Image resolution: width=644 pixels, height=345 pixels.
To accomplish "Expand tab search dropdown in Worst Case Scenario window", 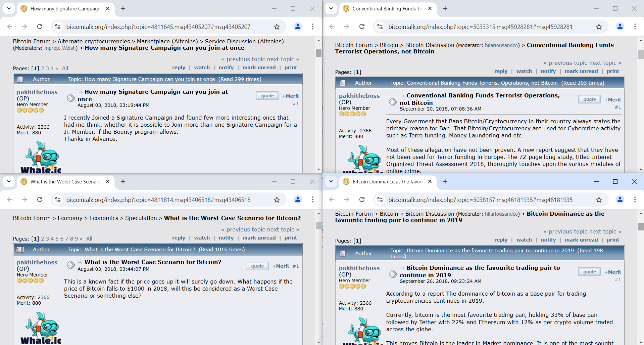I will (x=9, y=181).
